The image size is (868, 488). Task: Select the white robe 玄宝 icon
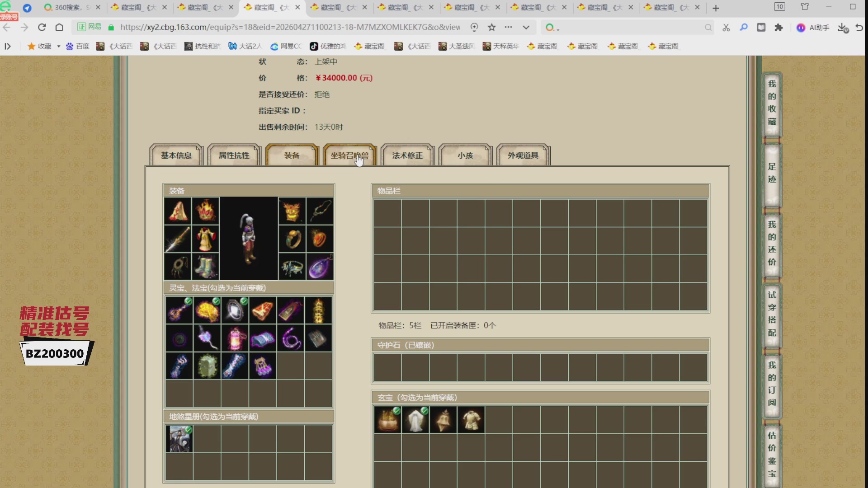[415, 420]
